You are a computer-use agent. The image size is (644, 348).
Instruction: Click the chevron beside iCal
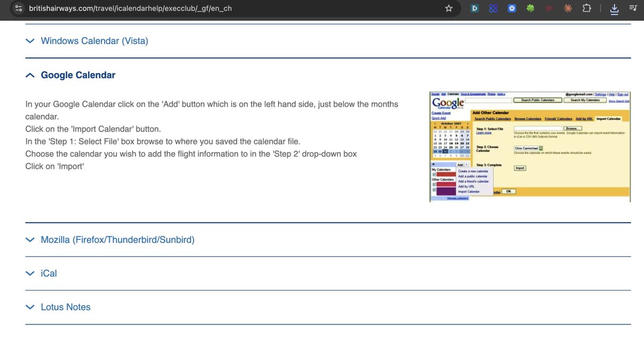pyautogui.click(x=30, y=273)
